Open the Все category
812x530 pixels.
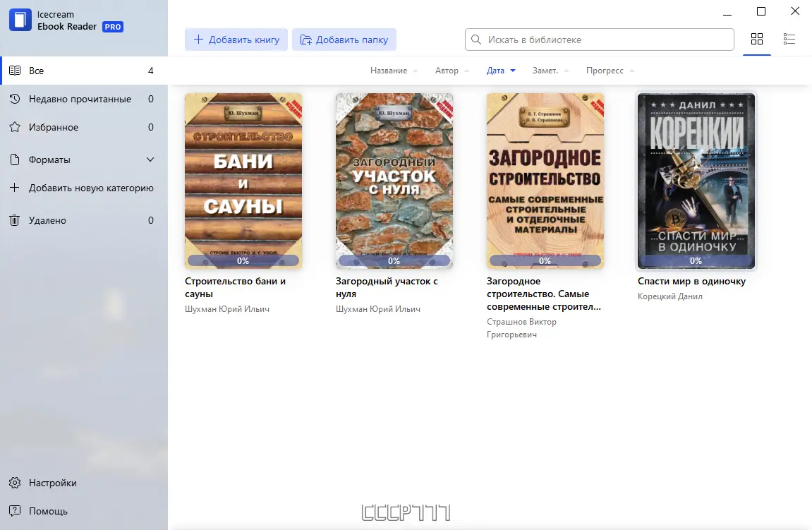(84, 71)
